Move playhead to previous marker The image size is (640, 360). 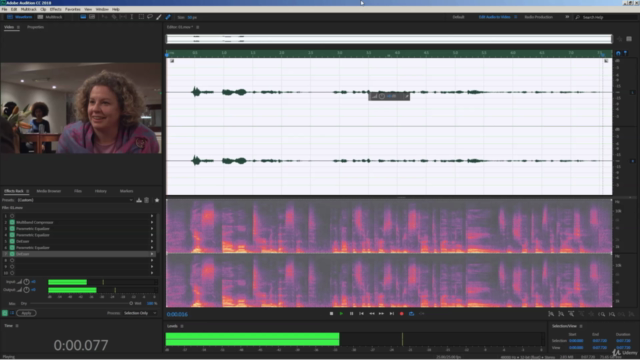pyautogui.click(x=361, y=313)
